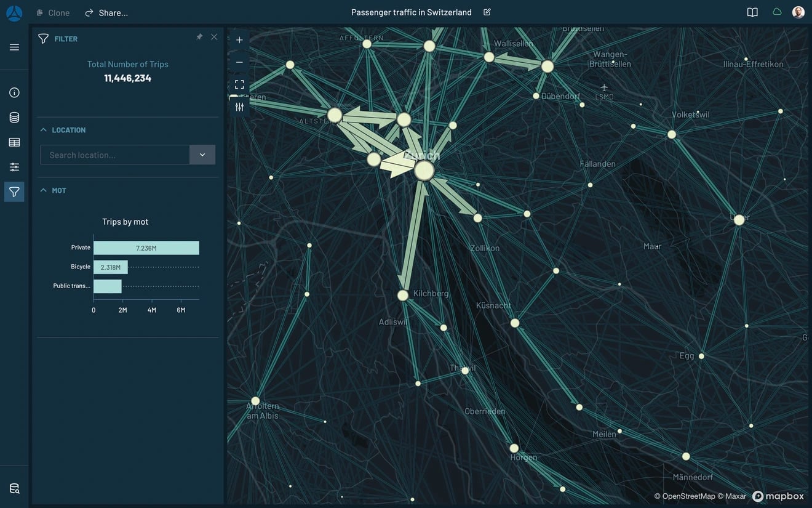Pin the Filter panel
This screenshot has height=508, width=812.
tap(199, 37)
